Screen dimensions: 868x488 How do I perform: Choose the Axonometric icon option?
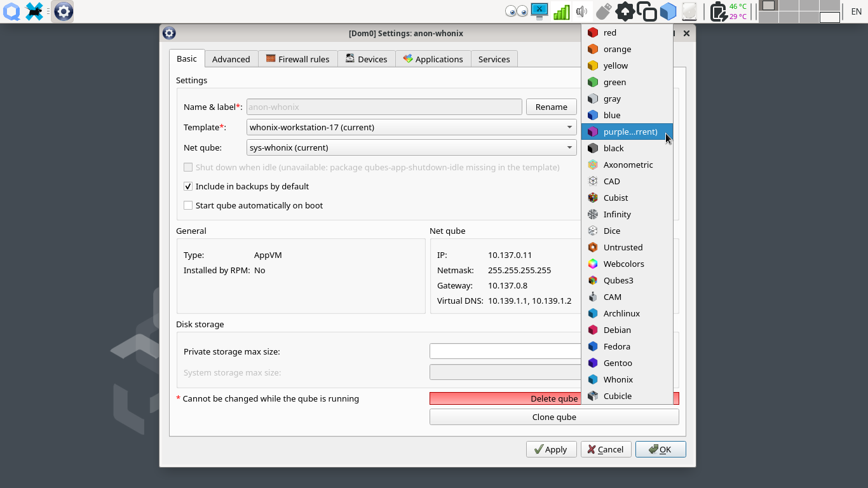pyautogui.click(x=627, y=165)
